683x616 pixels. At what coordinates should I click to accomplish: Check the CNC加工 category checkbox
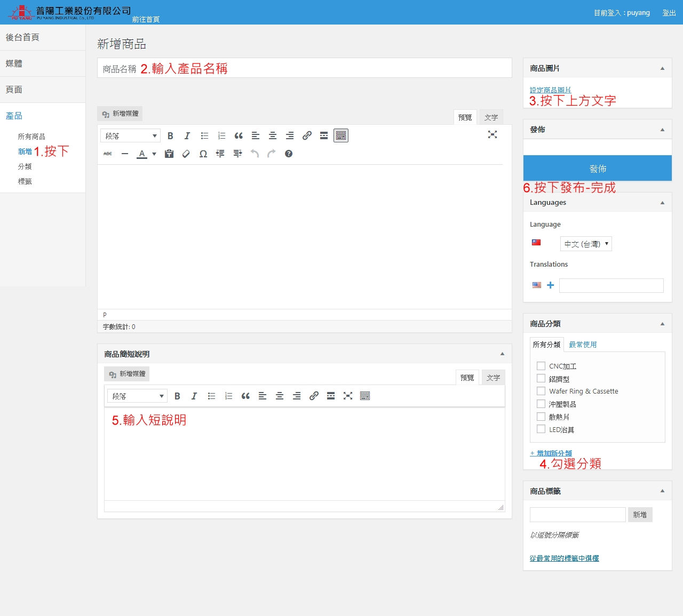[x=541, y=366]
